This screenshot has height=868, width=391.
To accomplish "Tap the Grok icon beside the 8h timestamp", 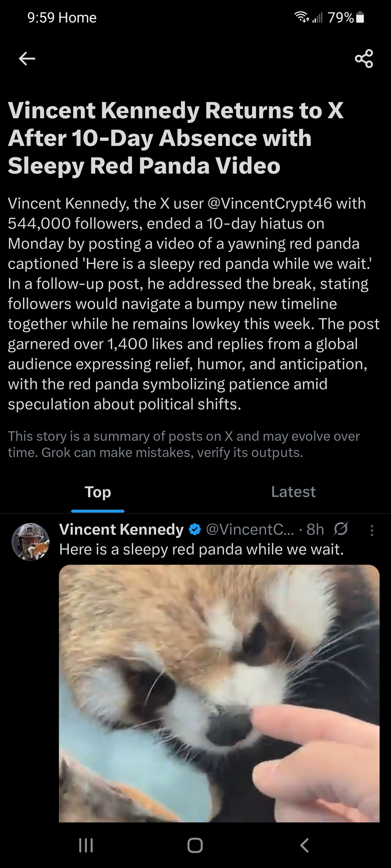I will (x=341, y=529).
